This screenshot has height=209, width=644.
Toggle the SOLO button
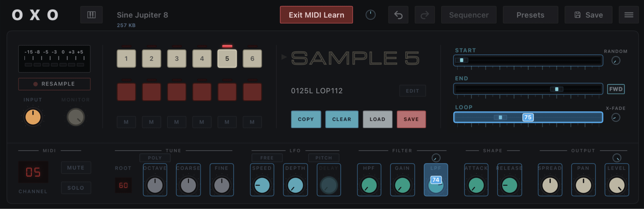tap(76, 188)
